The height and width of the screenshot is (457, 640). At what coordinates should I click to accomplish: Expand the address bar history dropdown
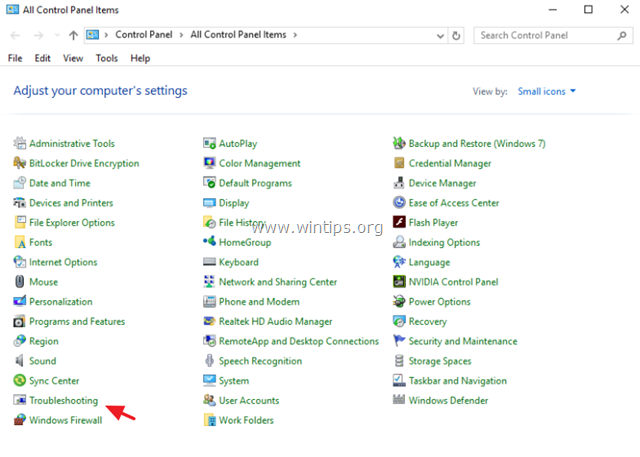(x=440, y=35)
